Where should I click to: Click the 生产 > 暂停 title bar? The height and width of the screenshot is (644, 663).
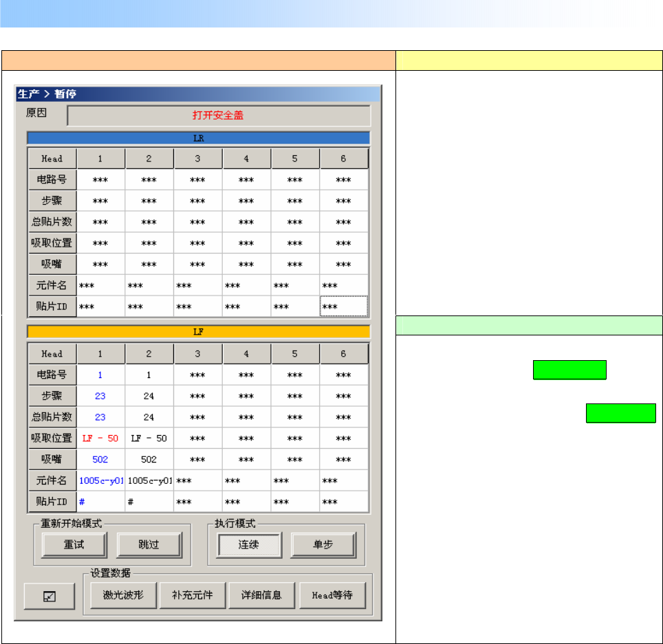[x=198, y=93]
